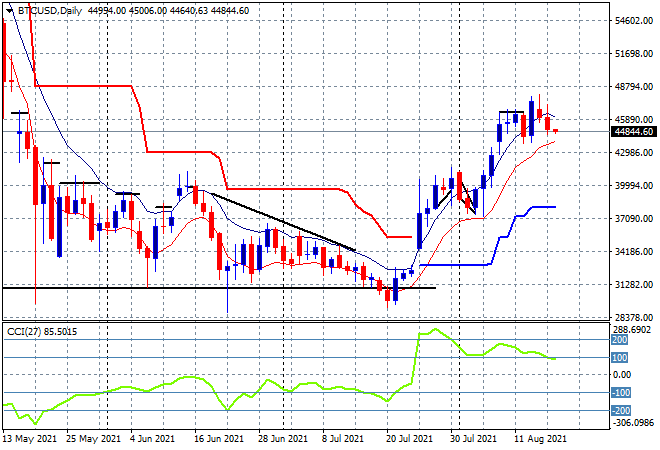
Task: Select the black descending trendline from mid-June
Action: click(x=283, y=222)
